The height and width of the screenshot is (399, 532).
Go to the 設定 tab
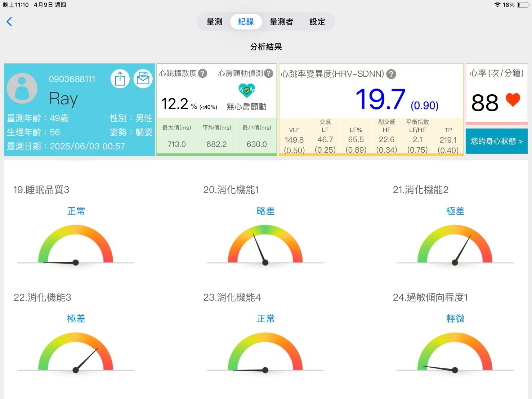coord(317,22)
